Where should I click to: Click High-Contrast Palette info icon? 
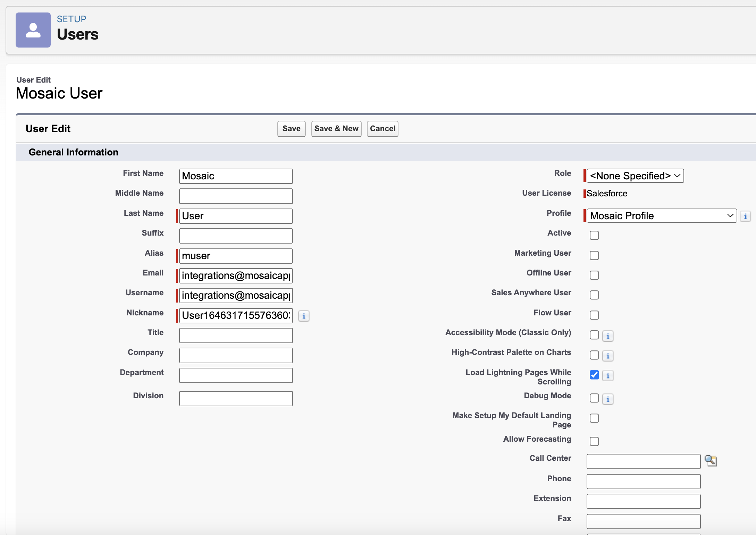608,356
